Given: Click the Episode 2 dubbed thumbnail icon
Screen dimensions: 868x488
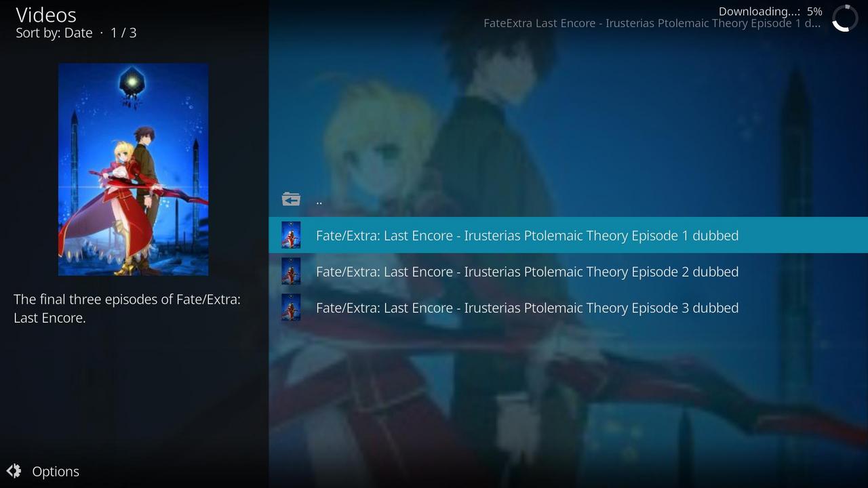Looking at the screenshot, I should [291, 271].
